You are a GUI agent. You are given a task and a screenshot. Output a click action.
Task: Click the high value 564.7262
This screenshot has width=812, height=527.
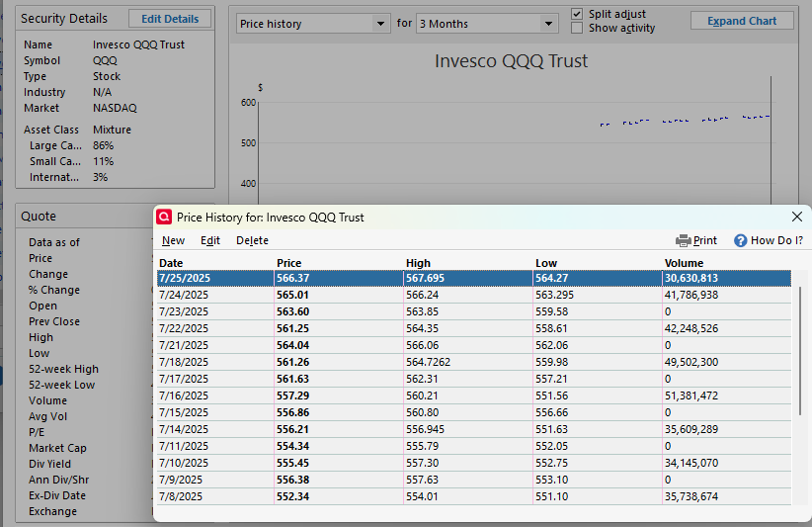(x=429, y=362)
